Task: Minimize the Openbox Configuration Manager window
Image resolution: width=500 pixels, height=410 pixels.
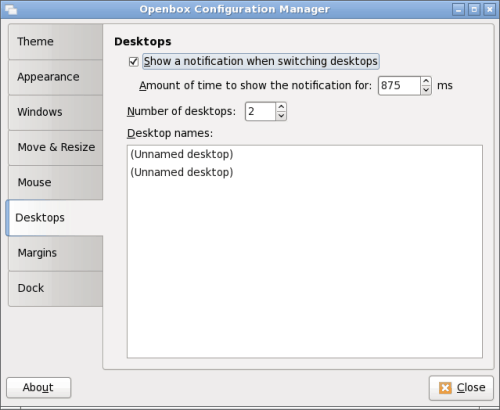Action: pyautogui.click(x=458, y=10)
